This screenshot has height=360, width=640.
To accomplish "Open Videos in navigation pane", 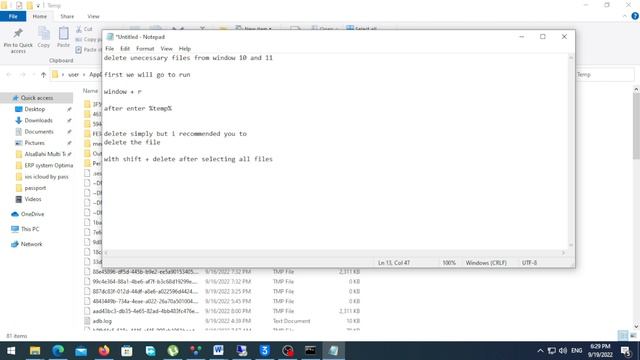I will pos(33,199).
